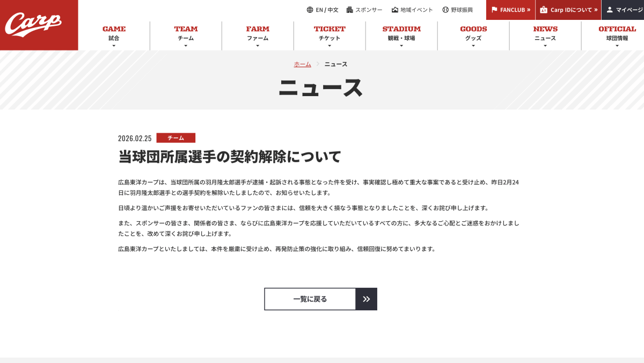Select the GOODS グッズ menu item
The width and height of the screenshot is (644, 363).
(x=473, y=35)
